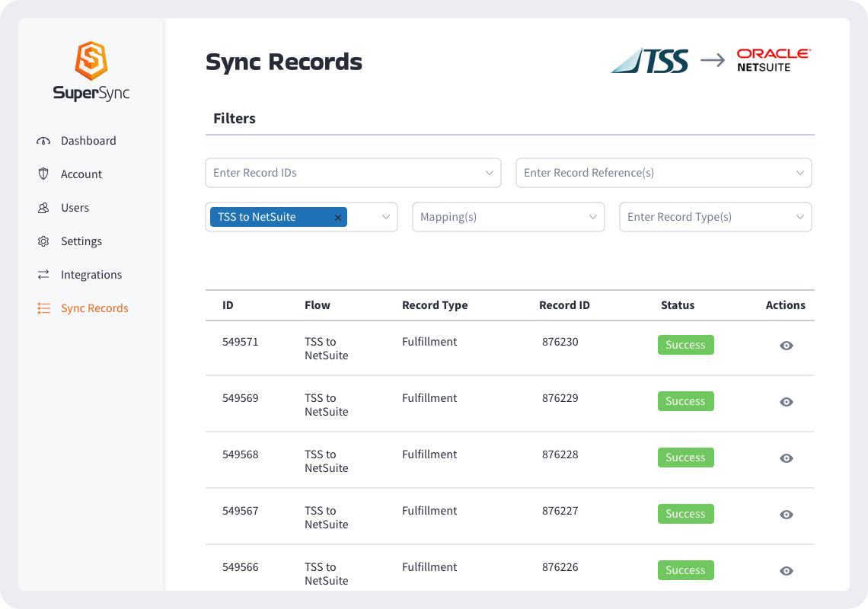
Task: Click the Sync Records list icon
Action: (x=44, y=308)
